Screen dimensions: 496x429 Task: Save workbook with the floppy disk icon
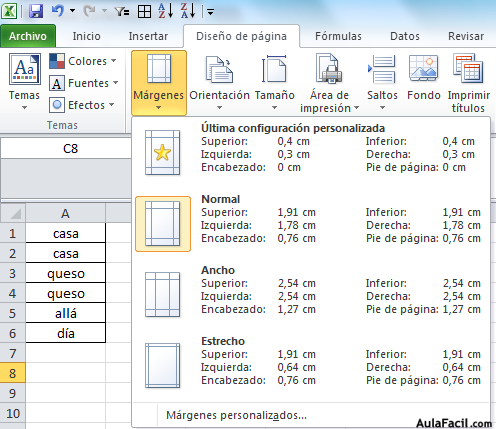point(36,11)
